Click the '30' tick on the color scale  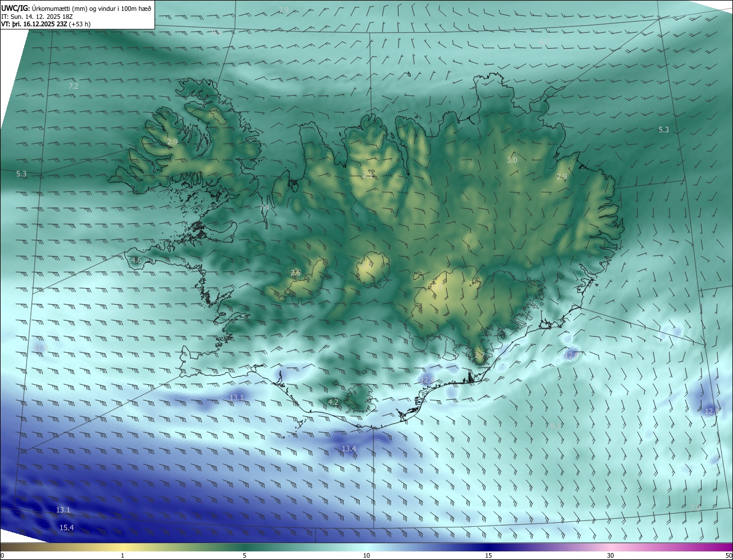tap(610, 555)
